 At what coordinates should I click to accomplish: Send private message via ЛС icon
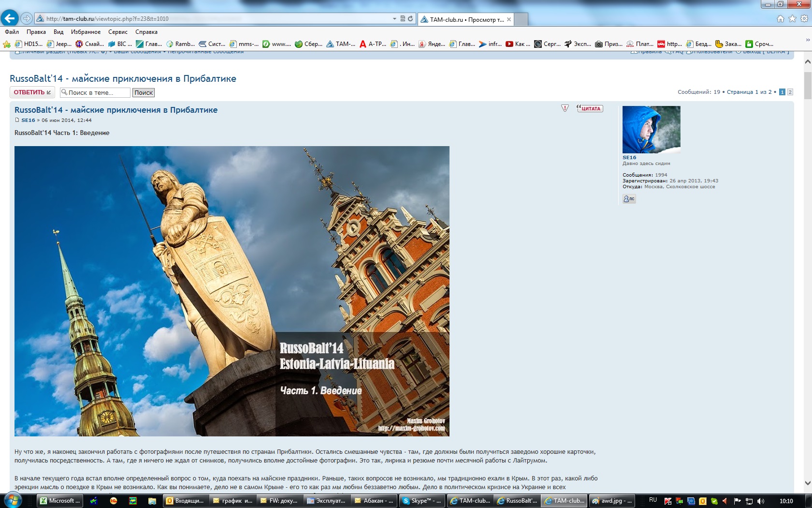(629, 199)
